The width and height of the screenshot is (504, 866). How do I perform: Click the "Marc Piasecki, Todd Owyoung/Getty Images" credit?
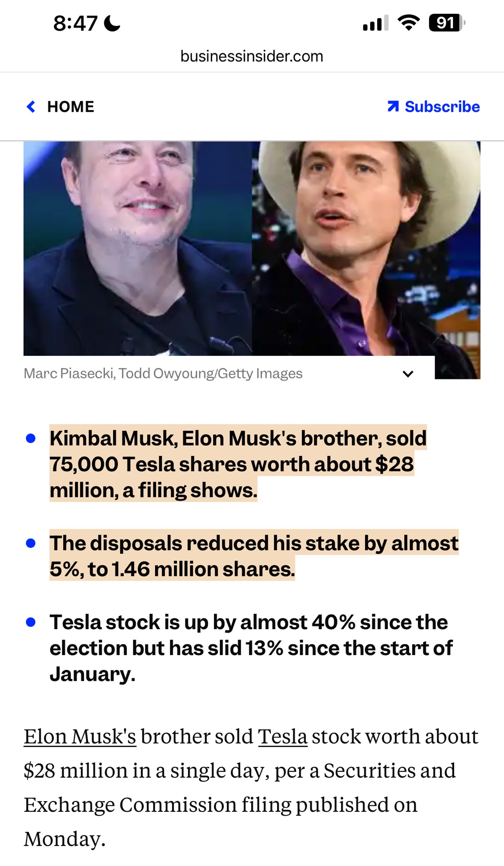(x=163, y=373)
